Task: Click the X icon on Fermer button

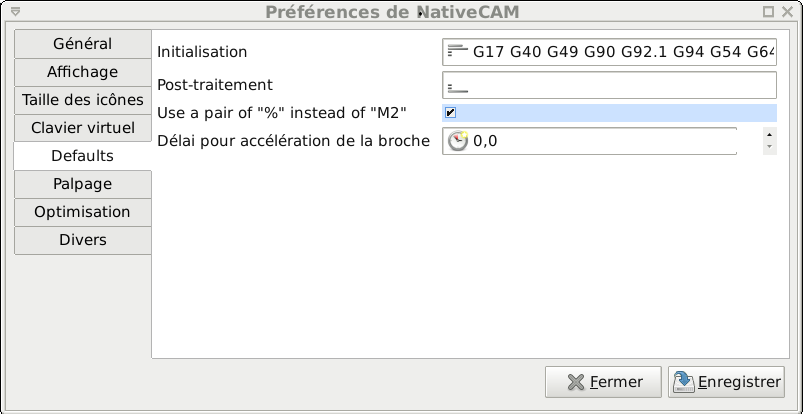Action: click(576, 382)
